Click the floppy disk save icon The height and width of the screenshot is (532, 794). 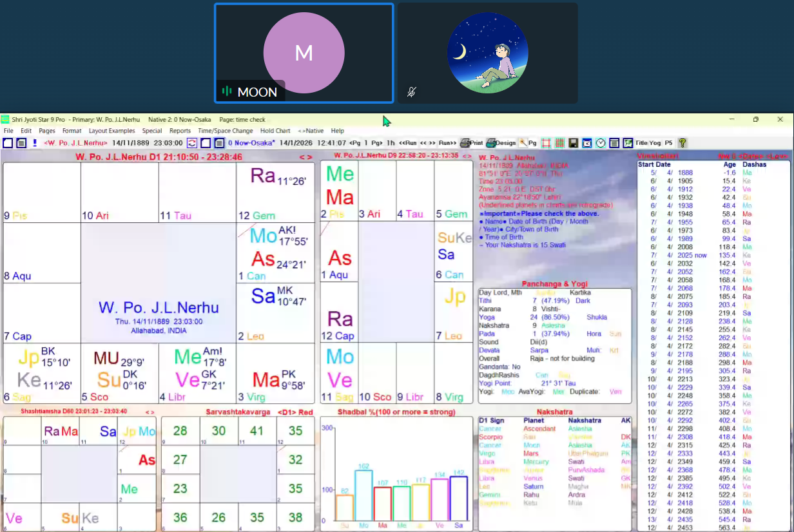(x=573, y=143)
